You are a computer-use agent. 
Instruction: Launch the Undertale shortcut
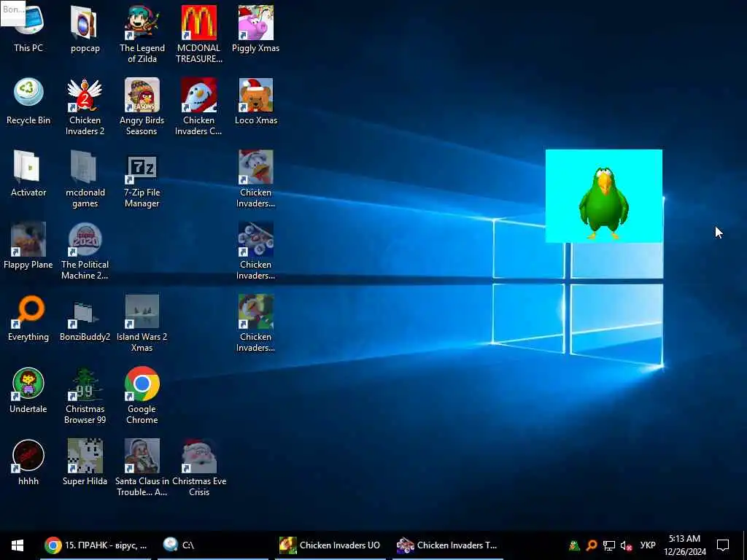[x=28, y=391]
